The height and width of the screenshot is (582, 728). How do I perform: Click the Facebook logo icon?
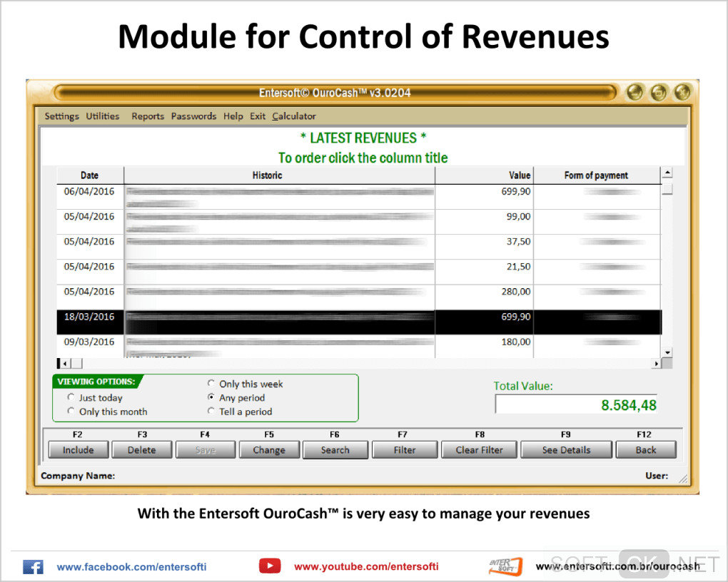click(x=33, y=567)
